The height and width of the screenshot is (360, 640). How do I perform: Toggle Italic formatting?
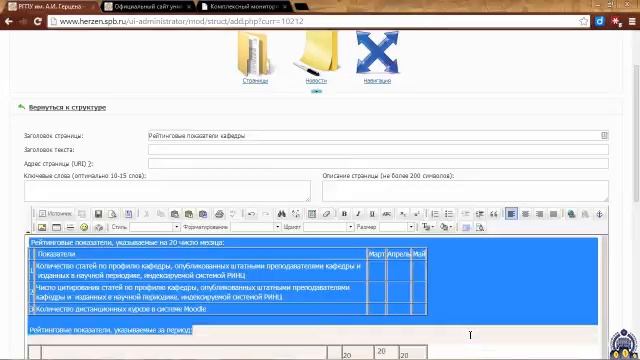(358, 214)
